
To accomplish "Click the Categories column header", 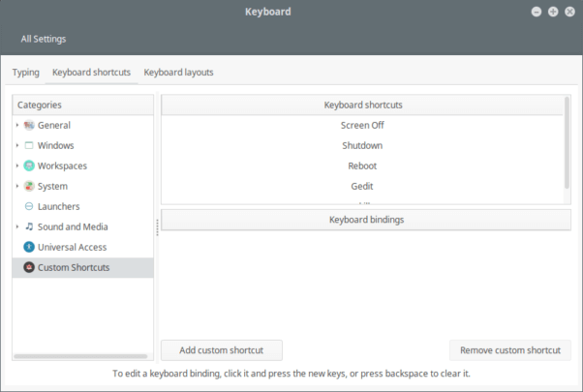I will (83, 105).
